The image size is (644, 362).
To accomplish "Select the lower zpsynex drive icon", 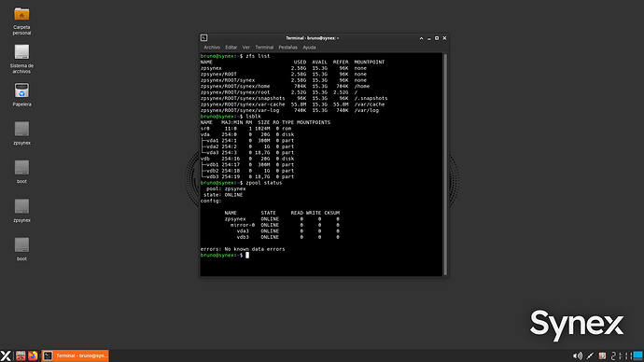I will [21, 211].
